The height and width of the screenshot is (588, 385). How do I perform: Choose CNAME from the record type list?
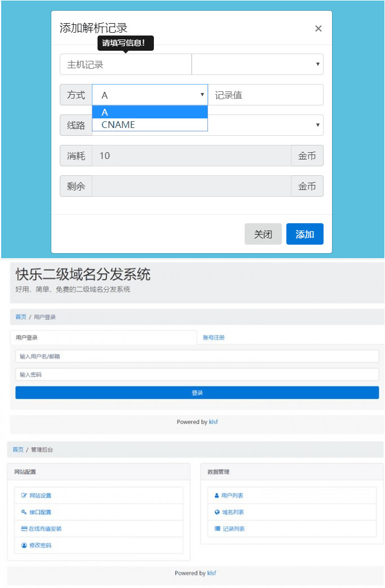pos(118,125)
